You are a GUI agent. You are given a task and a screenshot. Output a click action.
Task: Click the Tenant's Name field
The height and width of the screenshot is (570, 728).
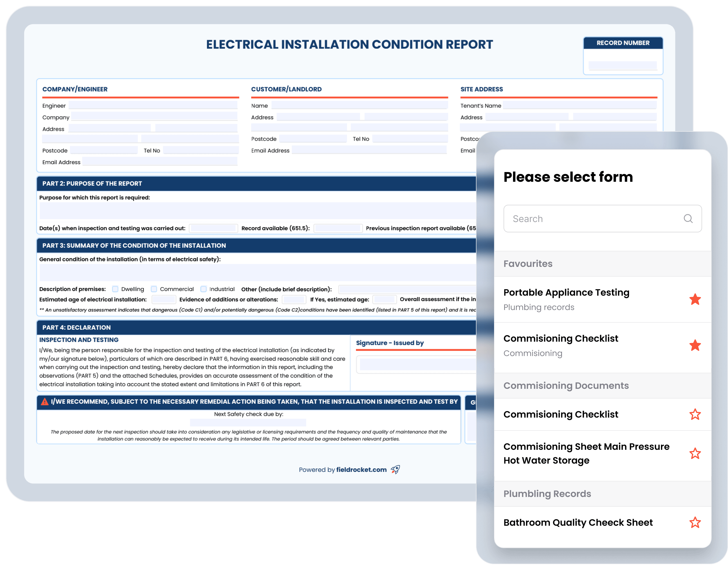tap(580, 105)
